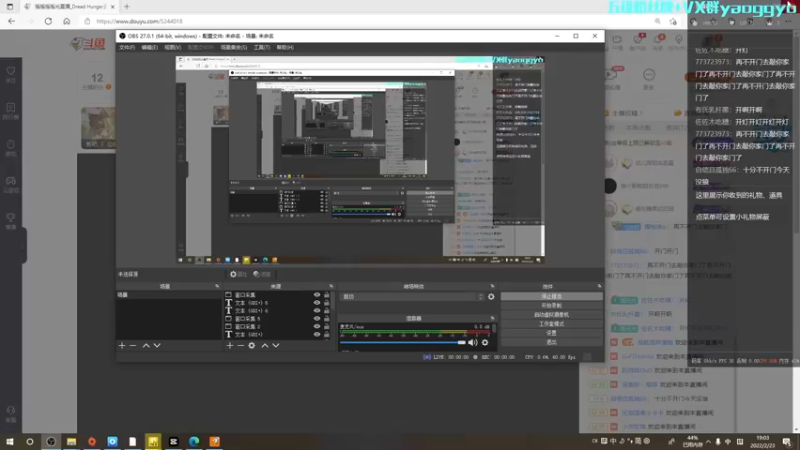800x450 pixels.
Task: Go back with the browser back arrow
Action: (x=11, y=21)
